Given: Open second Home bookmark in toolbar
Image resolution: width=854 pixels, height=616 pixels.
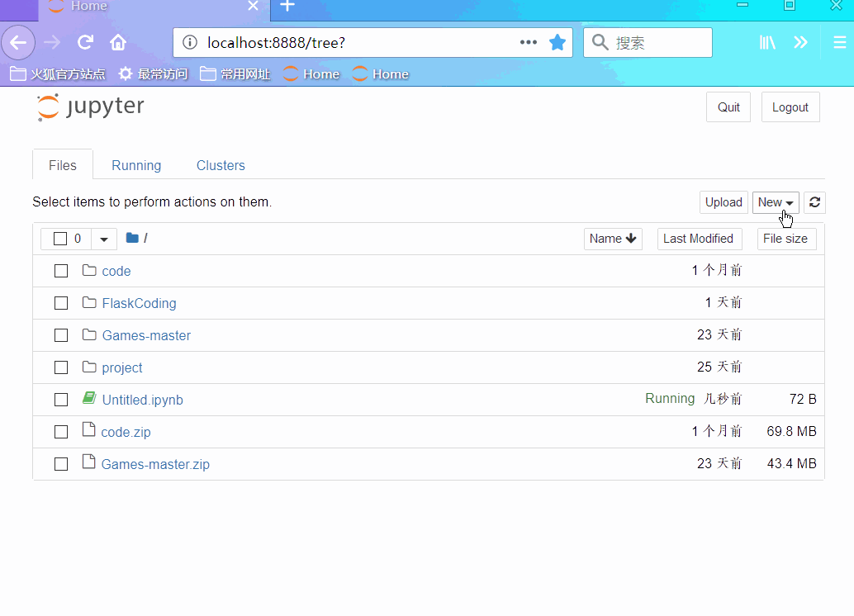Looking at the screenshot, I should tap(381, 74).
